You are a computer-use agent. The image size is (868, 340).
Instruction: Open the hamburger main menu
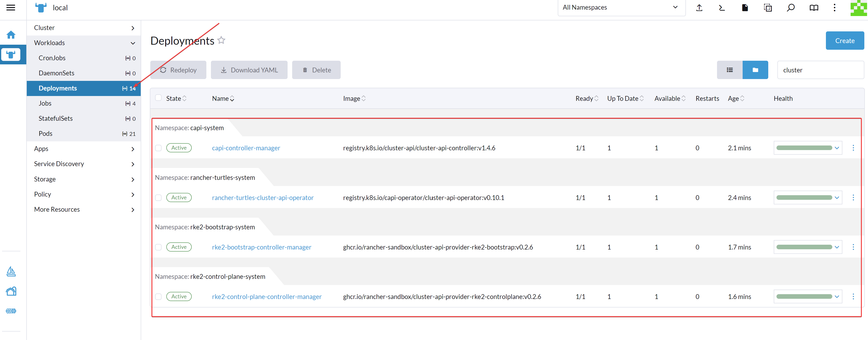pyautogui.click(x=11, y=7)
